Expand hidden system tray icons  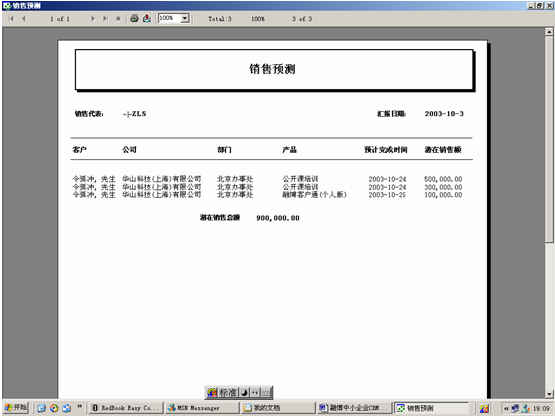point(506,408)
